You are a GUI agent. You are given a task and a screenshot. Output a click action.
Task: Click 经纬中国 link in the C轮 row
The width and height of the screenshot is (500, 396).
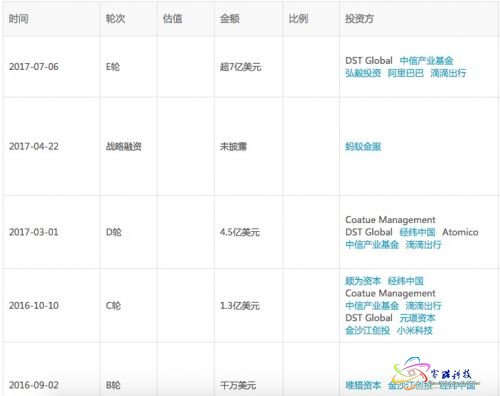click(406, 281)
